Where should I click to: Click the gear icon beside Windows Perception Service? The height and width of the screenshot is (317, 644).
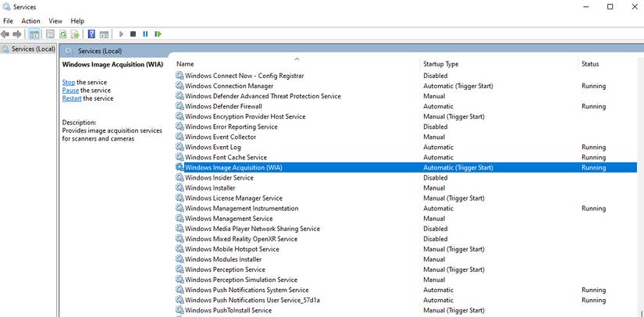click(180, 269)
